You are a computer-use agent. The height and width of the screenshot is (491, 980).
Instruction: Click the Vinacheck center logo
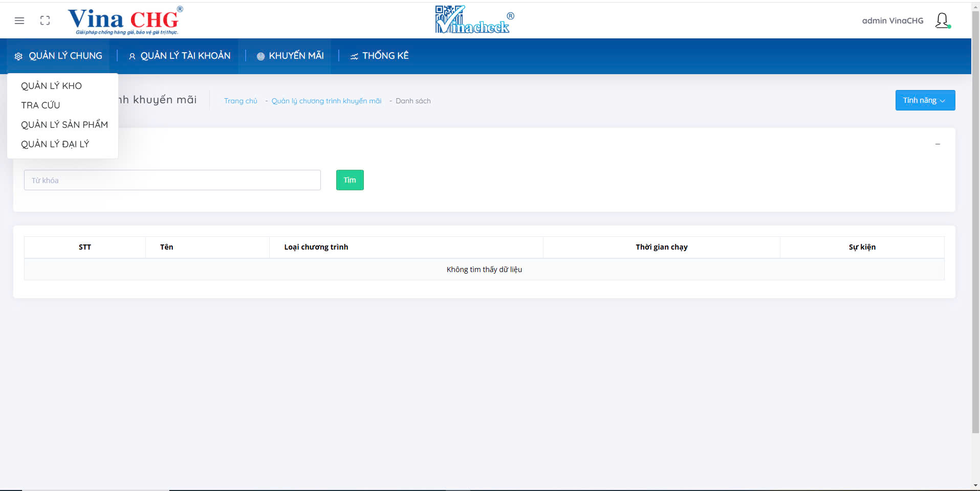pyautogui.click(x=474, y=19)
